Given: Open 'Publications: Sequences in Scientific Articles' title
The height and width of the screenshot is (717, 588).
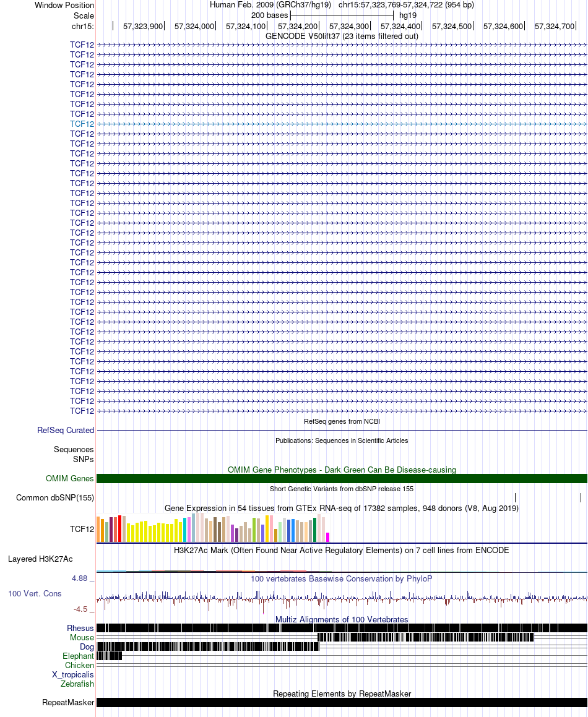Looking at the screenshot, I should 342,440.
